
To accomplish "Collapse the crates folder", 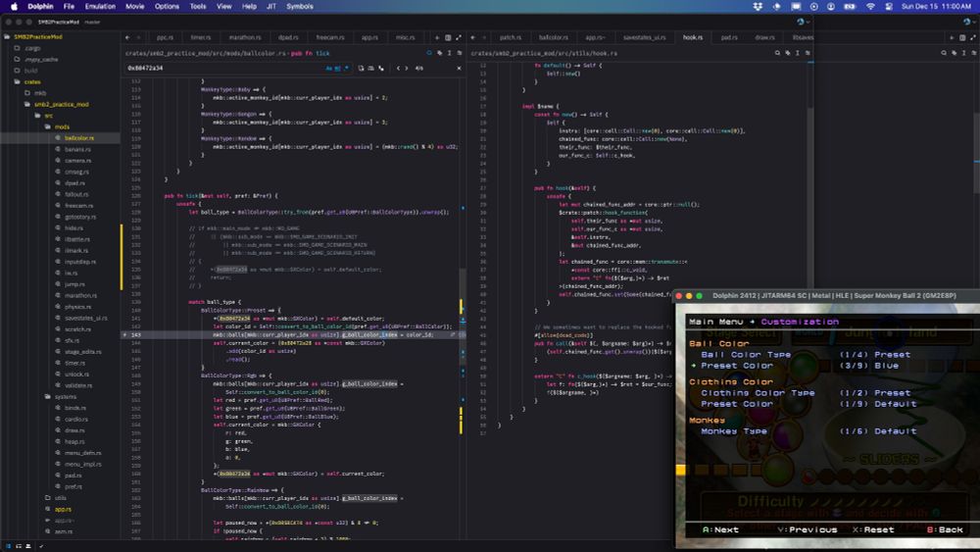I will pyautogui.click(x=32, y=82).
